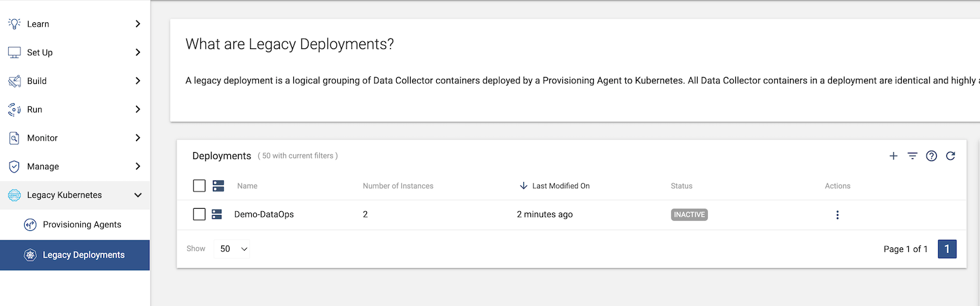Expand the Build menu chevron
Viewport: 980px width, 306px height.
click(138, 81)
